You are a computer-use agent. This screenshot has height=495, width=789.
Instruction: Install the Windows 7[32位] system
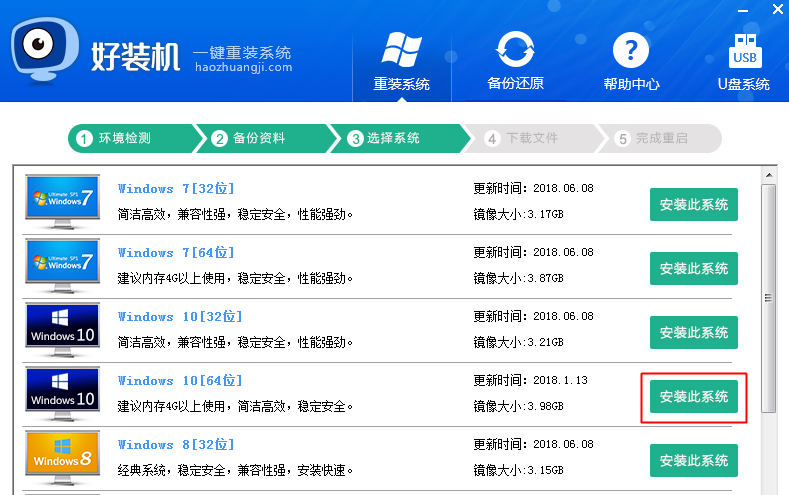click(693, 204)
